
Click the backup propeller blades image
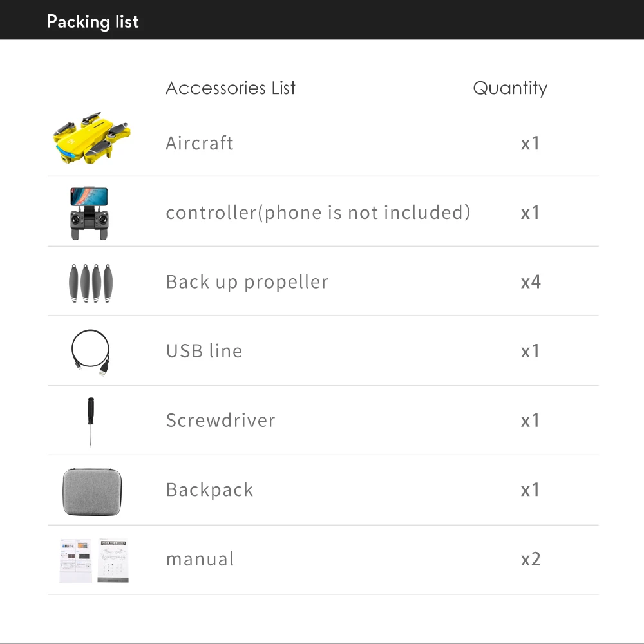point(91,282)
